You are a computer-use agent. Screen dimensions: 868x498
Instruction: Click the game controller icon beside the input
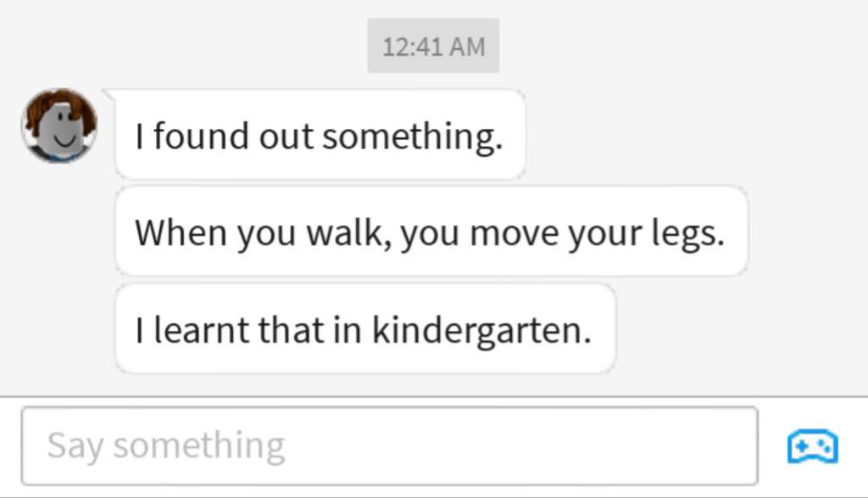pyautogui.click(x=813, y=446)
